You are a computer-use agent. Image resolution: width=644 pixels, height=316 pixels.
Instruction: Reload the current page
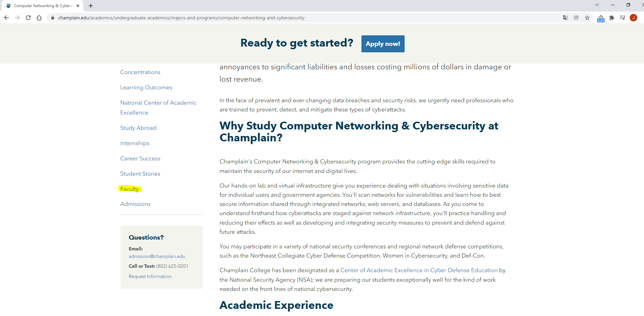[x=28, y=18]
